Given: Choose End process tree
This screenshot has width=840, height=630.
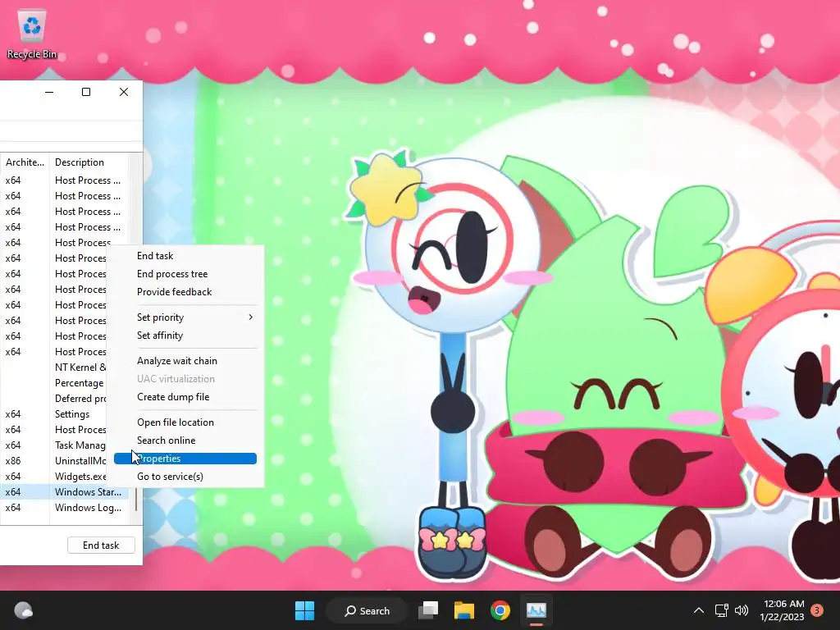Looking at the screenshot, I should click(185, 274).
